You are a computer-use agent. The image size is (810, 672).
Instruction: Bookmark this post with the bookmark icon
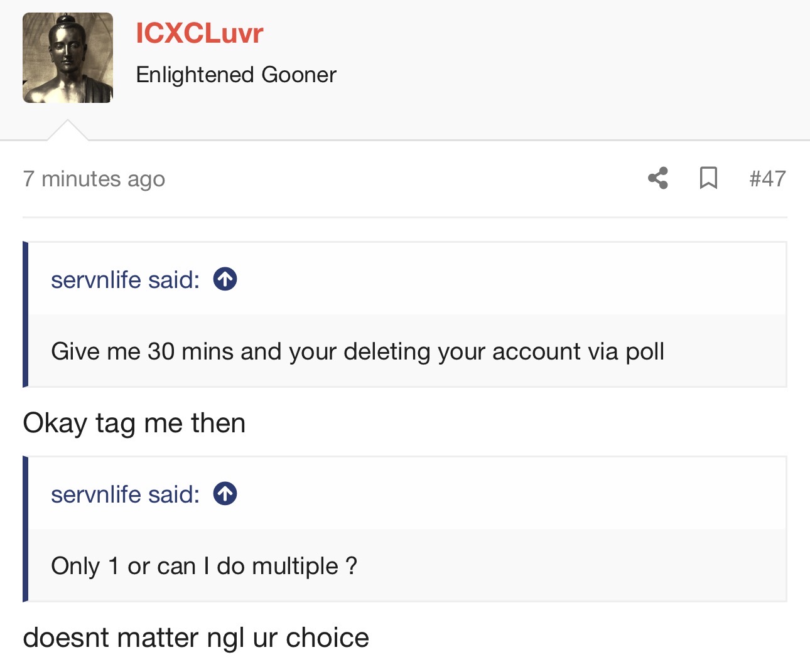pos(708,178)
